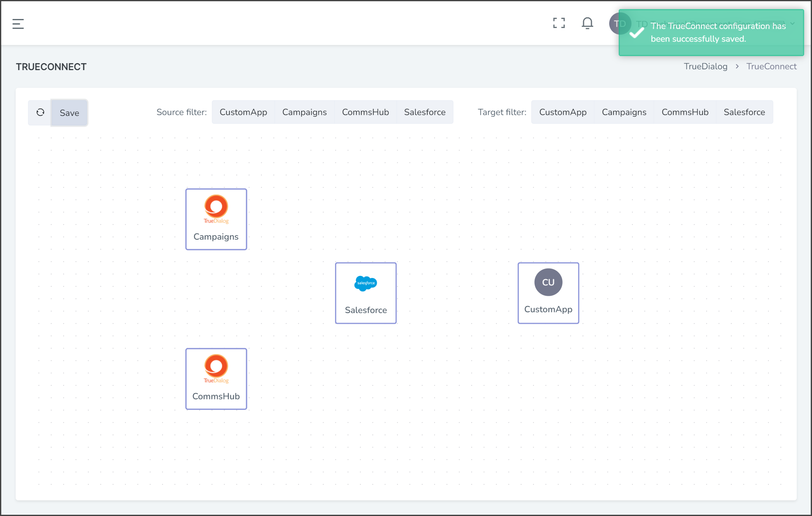812x516 pixels.
Task: Toggle CustomApp in Source filter
Action: (243, 112)
